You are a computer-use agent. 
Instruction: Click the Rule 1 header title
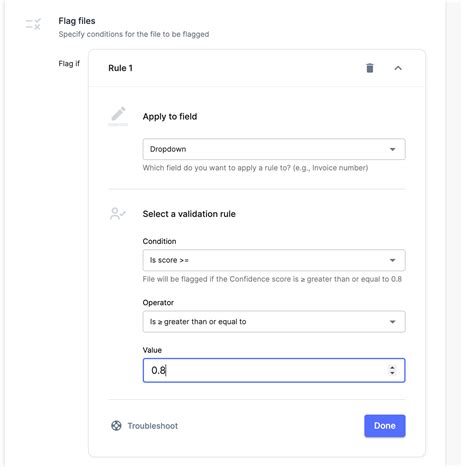120,68
